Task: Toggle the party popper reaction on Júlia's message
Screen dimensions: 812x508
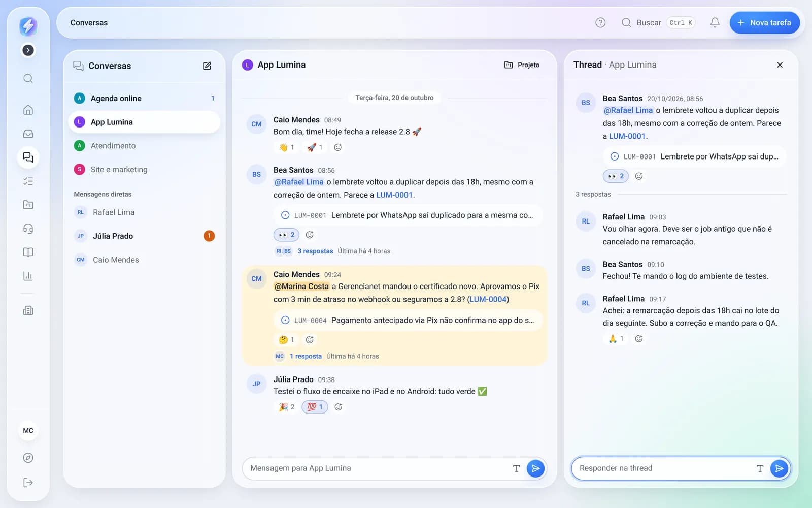Action: point(287,407)
